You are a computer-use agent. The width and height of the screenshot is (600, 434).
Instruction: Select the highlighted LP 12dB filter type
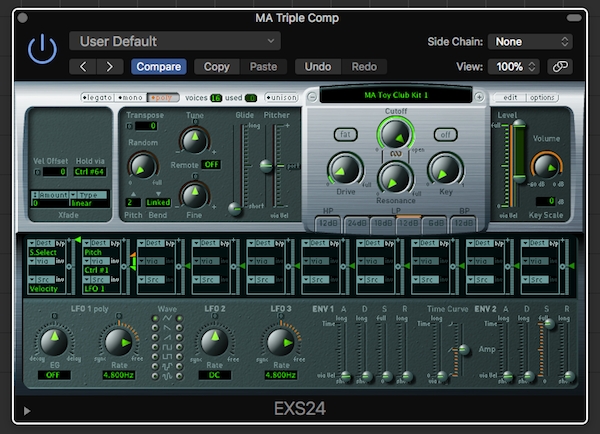click(408, 223)
